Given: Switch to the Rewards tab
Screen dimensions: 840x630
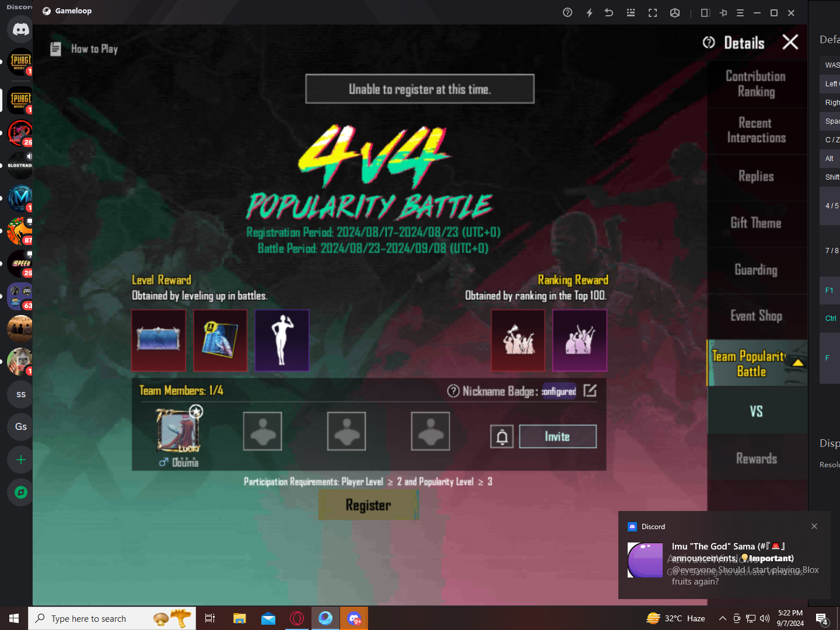Looking at the screenshot, I should (x=757, y=459).
